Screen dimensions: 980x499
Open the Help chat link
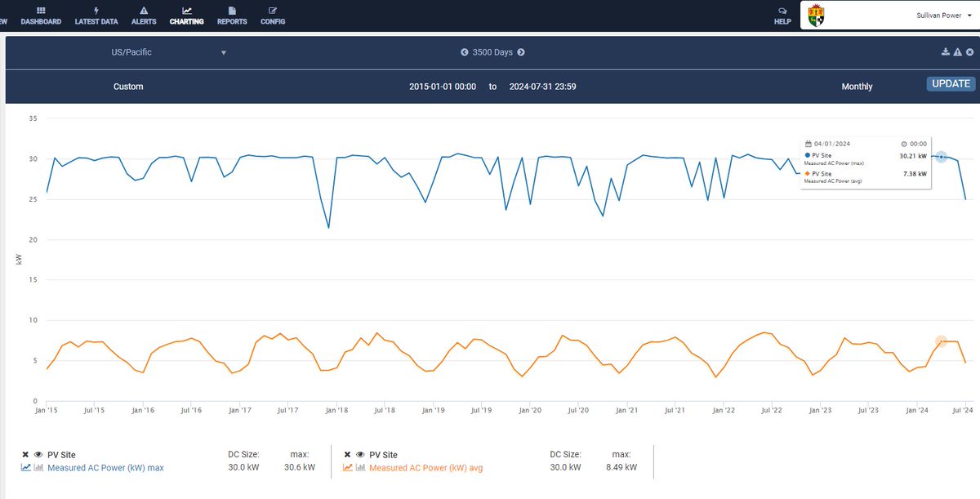[x=782, y=16]
